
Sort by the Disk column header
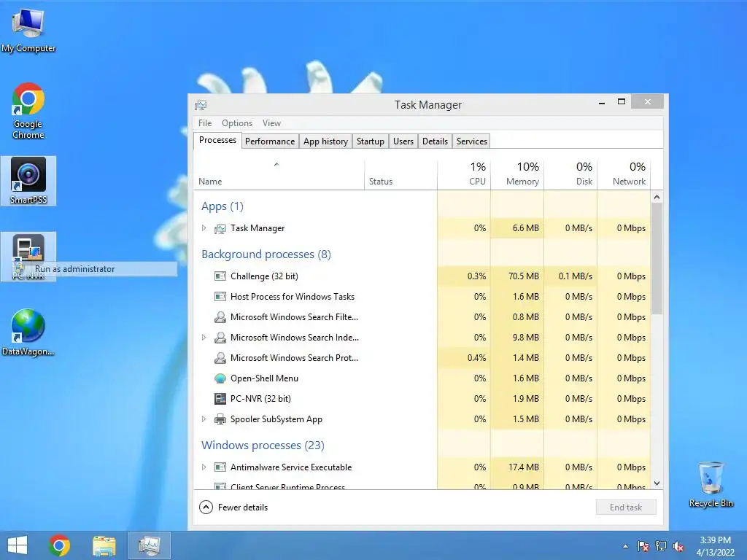click(x=570, y=174)
